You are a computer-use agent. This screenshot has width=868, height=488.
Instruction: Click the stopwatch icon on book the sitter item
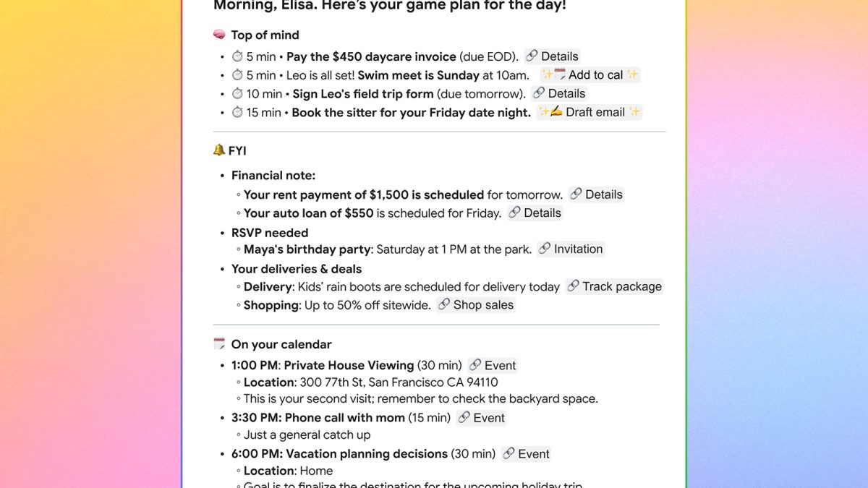237,112
